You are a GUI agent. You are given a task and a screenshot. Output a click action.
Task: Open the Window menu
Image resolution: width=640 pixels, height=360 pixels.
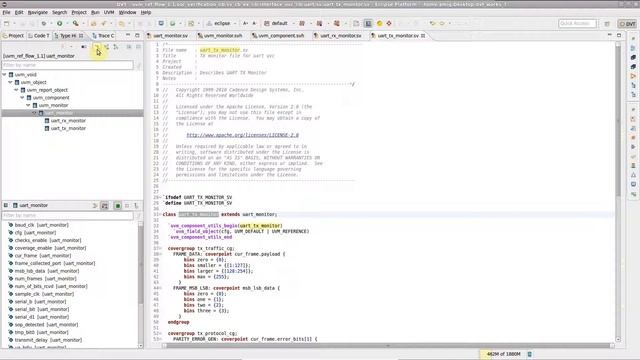127,13
